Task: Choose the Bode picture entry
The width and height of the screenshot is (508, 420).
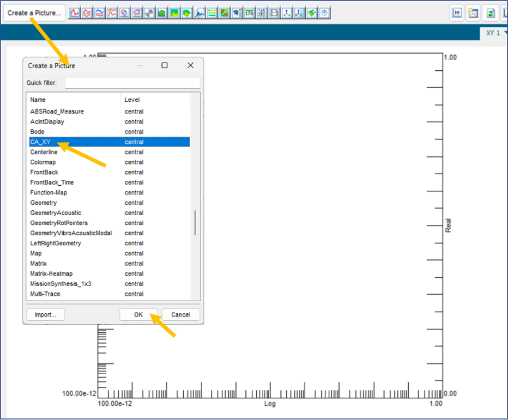Action: tap(110, 132)
